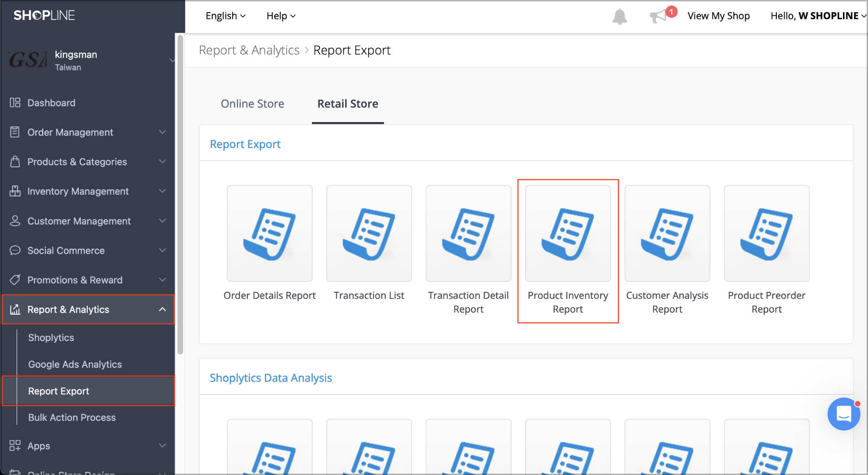Click the Inventory Management boxes icon
868x475 pixels.
tap(15, 191)
